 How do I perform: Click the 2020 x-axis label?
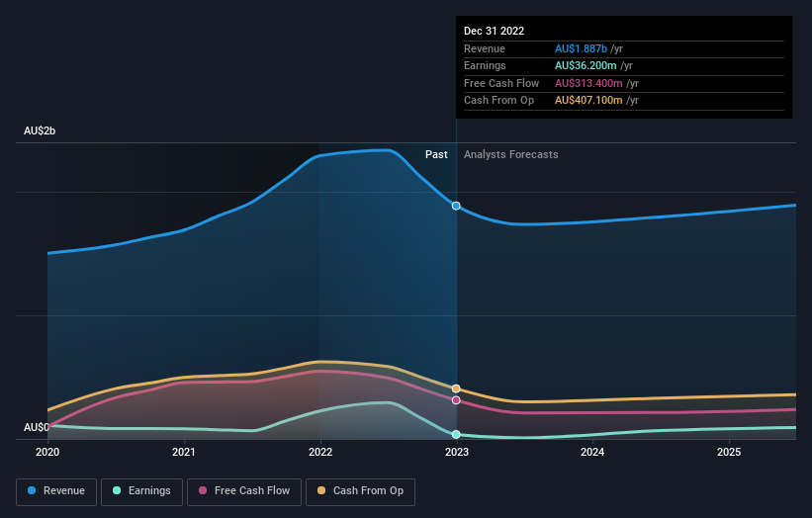47,452
